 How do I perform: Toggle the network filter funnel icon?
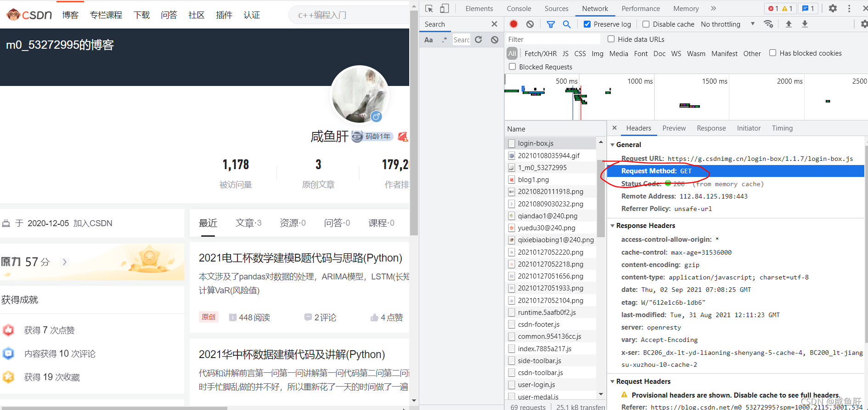click(551, 24)
